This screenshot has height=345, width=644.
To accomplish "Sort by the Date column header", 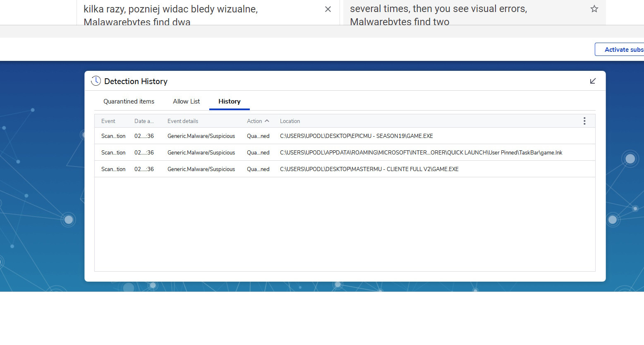I will (144, 121).
